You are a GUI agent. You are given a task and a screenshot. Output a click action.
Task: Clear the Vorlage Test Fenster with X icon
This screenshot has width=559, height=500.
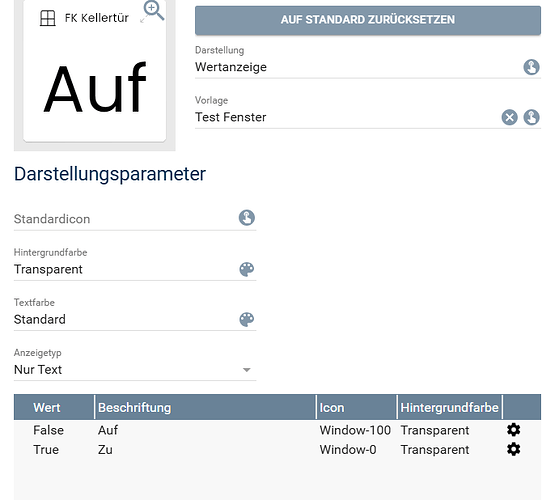pyautogui.click(x=509, y=117)
